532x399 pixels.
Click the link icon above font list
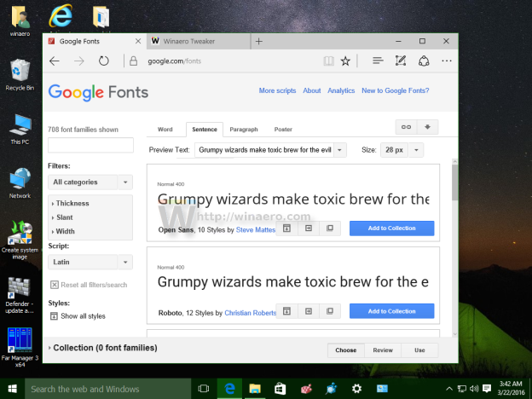tap(406, 127)
